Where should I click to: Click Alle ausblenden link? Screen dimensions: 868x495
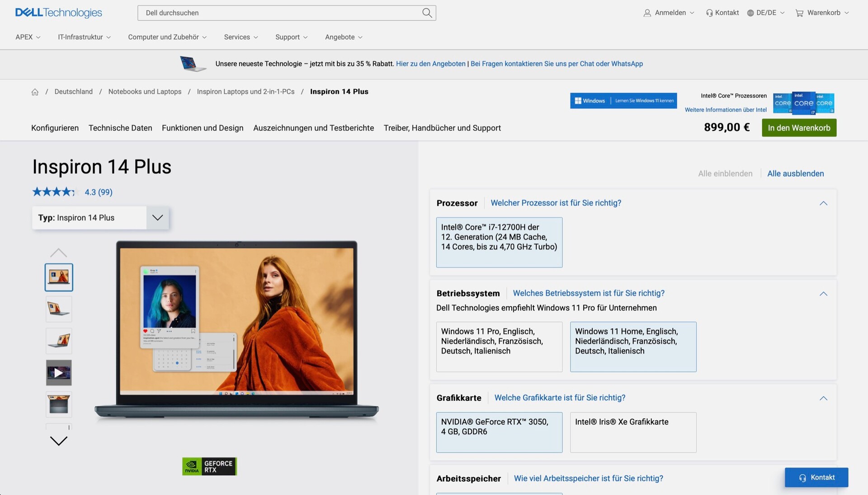tap(795, 174)
